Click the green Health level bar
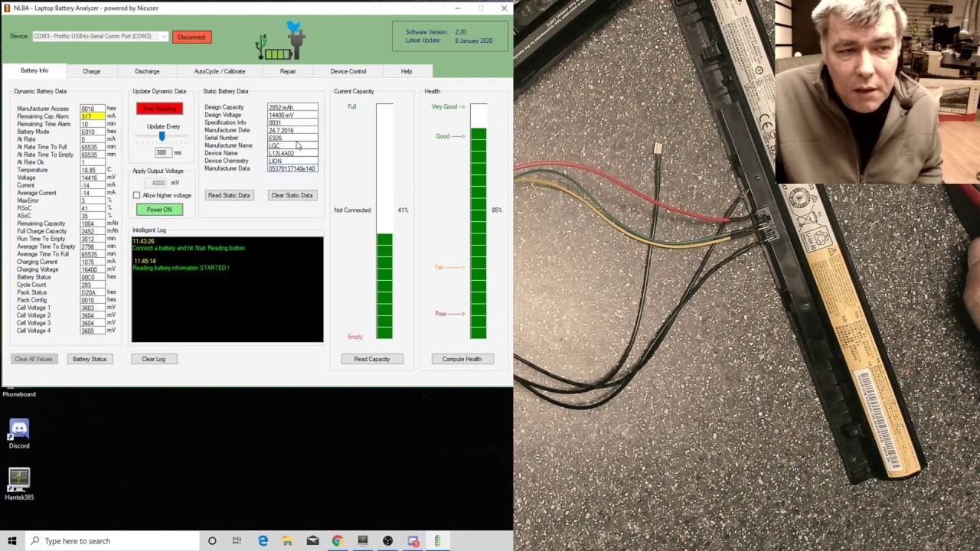Viewport: 980px width, 551px height. pos(479,233)
